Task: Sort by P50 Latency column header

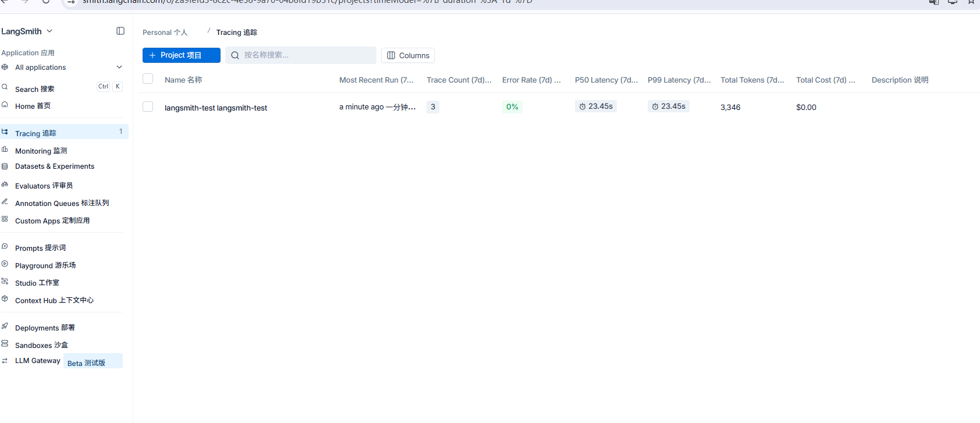Action: coord(606,80)
